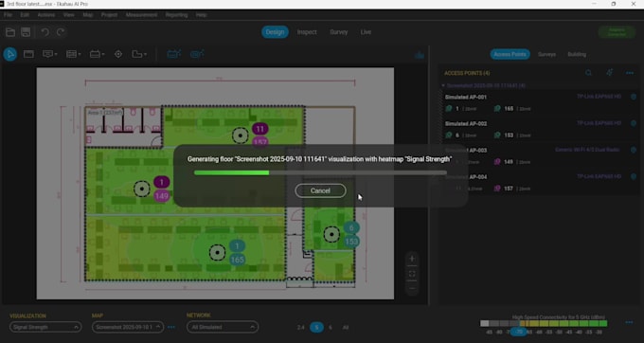Toggle visibility icon for Simulated AP-004
Screen dimensions: 644x343
tap(634, 176)
